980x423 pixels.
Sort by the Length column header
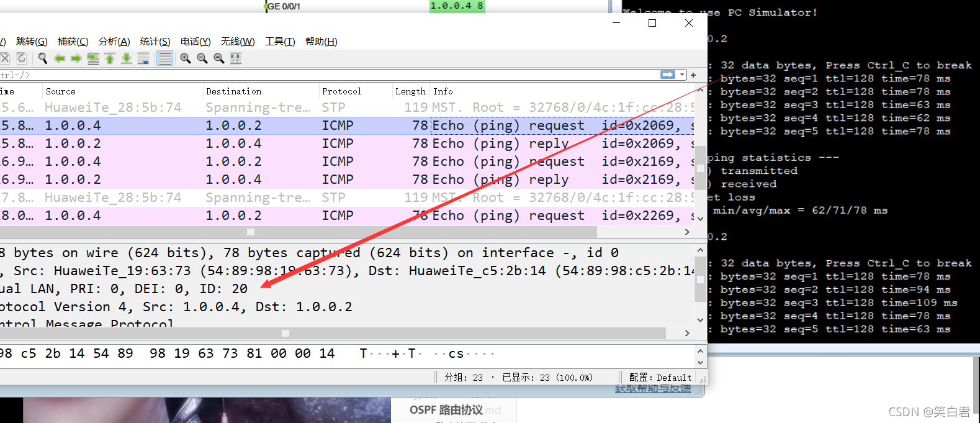tap(410, 91)
